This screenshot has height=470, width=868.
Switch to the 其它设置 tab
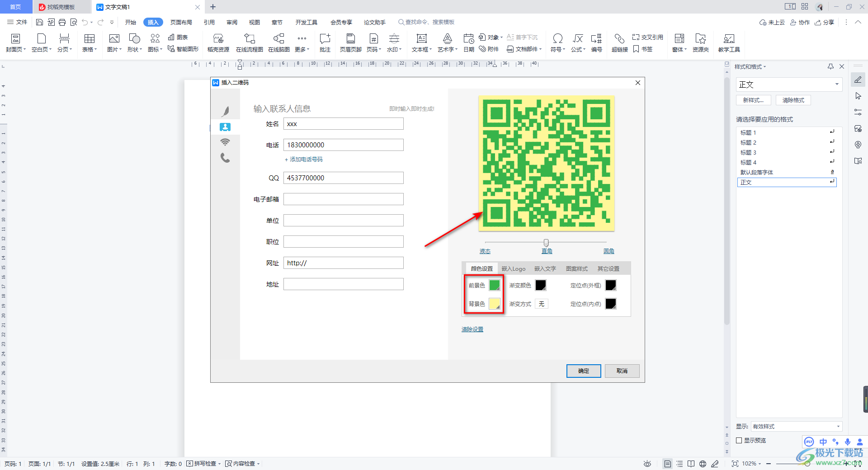609,268
